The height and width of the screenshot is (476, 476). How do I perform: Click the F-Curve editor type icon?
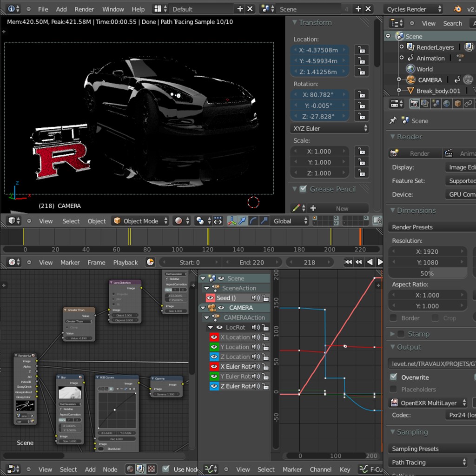tap(209, 469)
